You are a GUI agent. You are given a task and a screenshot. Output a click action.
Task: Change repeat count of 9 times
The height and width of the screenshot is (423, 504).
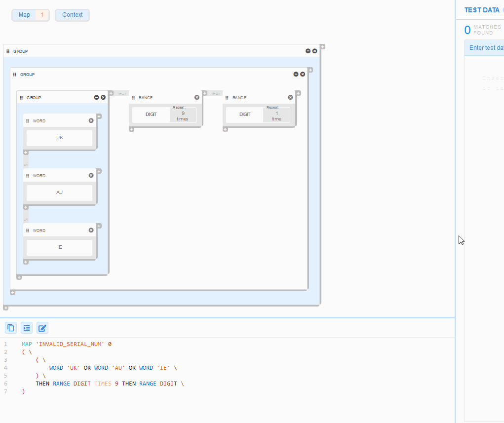(x=183, y=115)
